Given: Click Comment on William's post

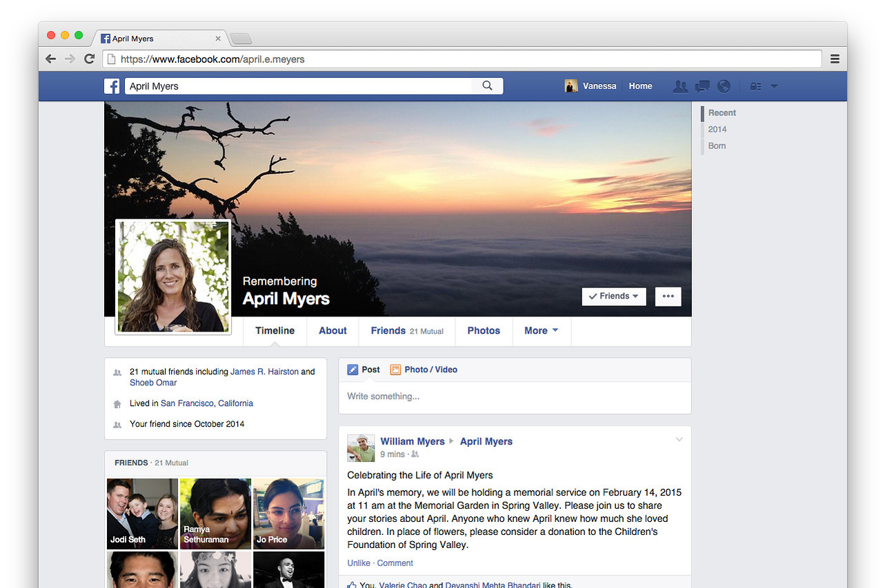Looking at the screenshot, I should coord(395,563).
